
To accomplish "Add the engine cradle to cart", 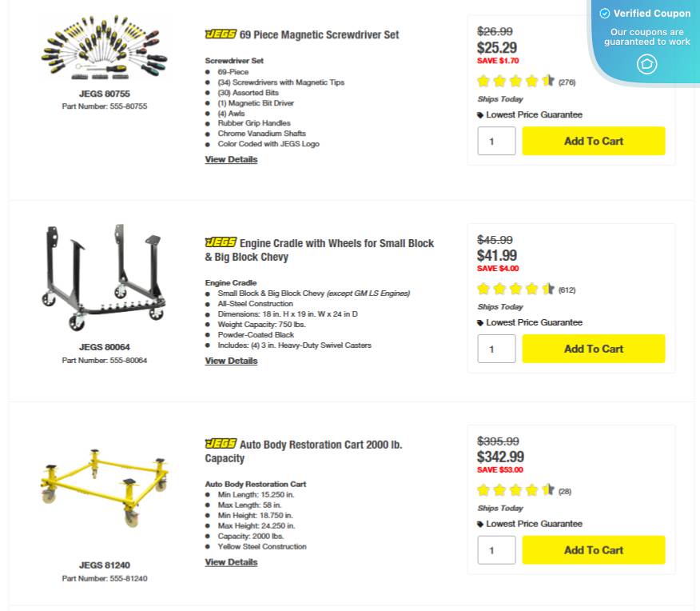I will pos(593,349).
